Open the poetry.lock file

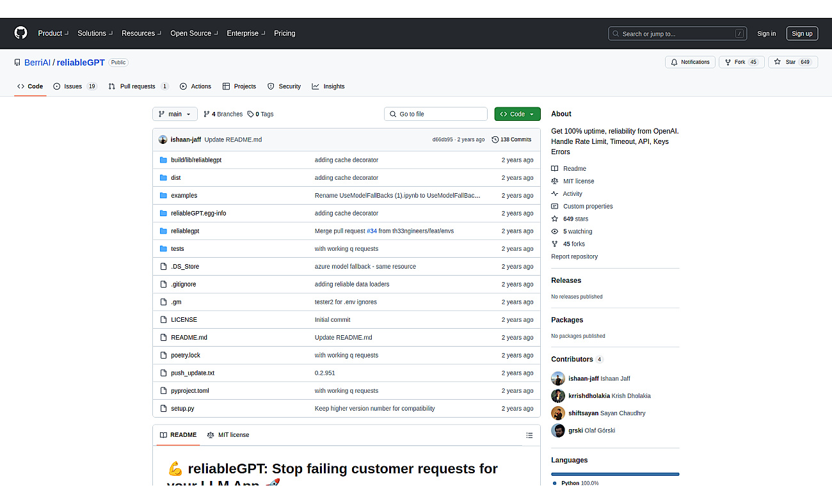[186, 355]
